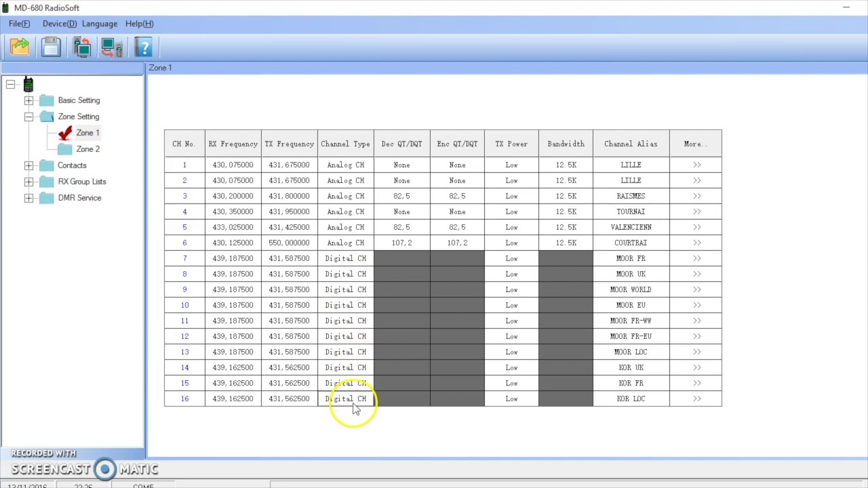Click Channel Alias cell KOR UK
The height and width of the screenshot is (488, 868).
[631, 367]
